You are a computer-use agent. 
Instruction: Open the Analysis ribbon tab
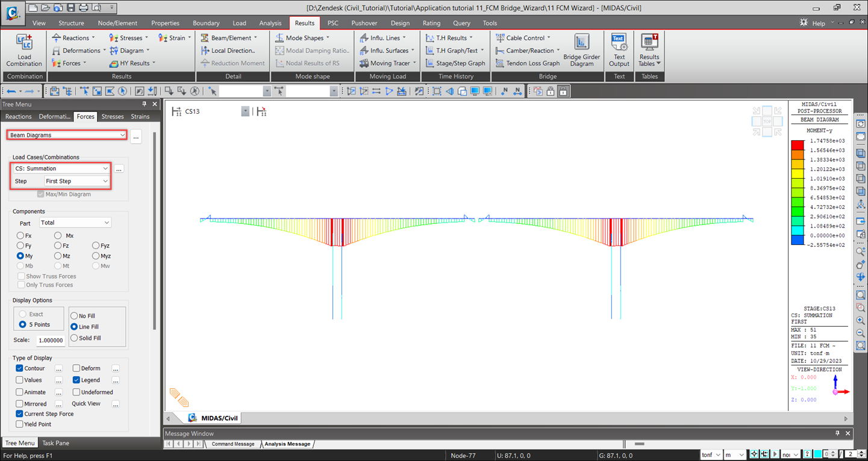pos(270,23)
